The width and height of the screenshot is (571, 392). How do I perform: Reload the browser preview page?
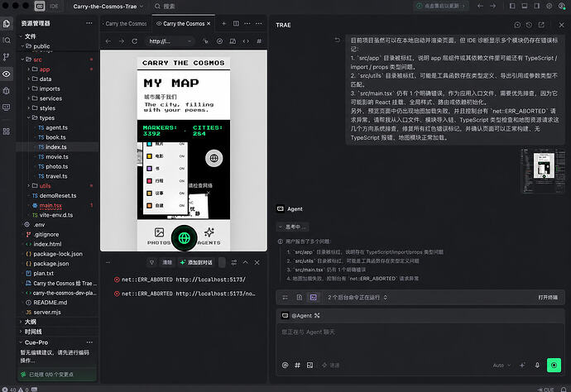coord(134,41)
